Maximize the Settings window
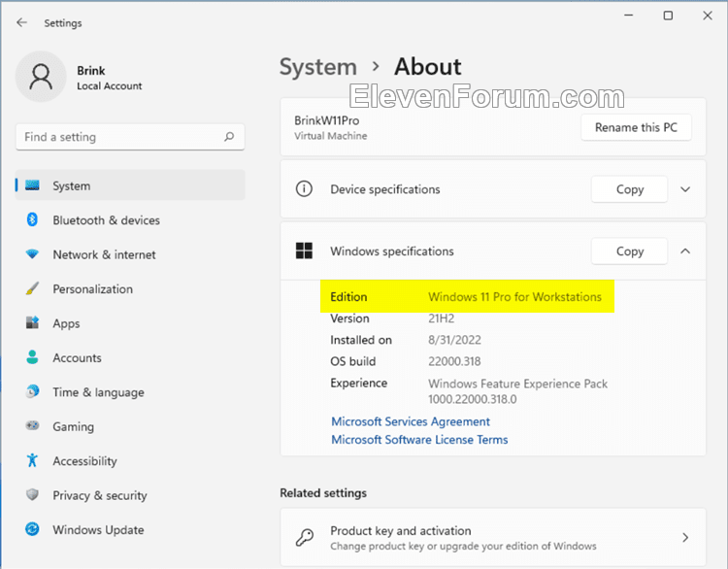The image size is (728, 569). (x=668, y=16)
